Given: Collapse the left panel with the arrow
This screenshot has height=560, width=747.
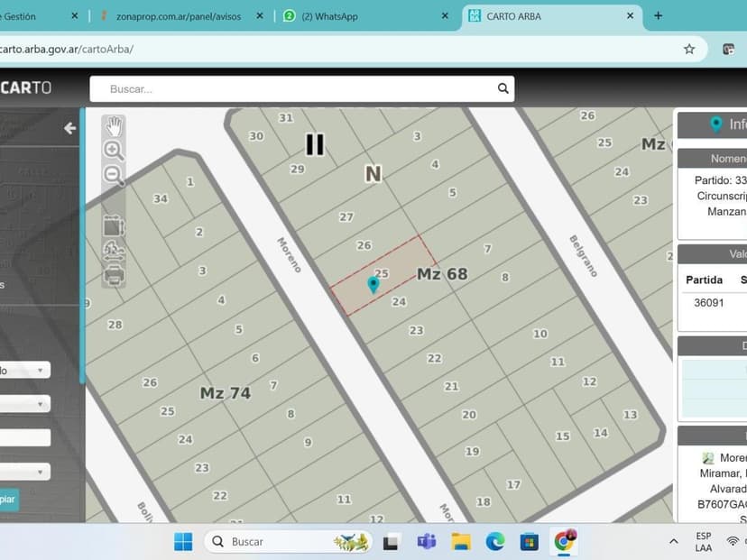Looking at the screenshot, I should tap(69, 128).
